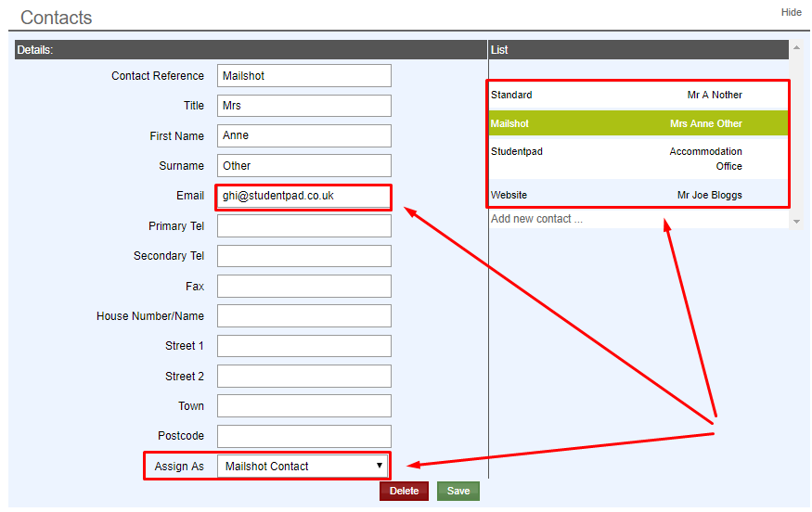Screen dimensions: 812x512
Task: Click the red Delete button
Action: point(404,491)
